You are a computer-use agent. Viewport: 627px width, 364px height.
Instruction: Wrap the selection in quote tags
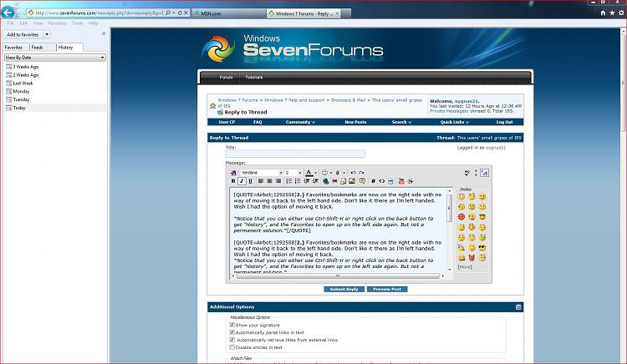pyautogui.click(x=362, y=181)
